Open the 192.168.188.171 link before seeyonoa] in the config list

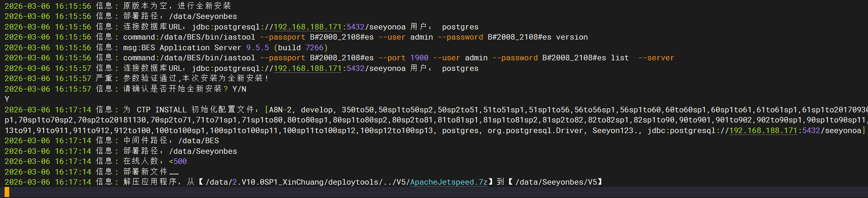click(x=763, y=130)
